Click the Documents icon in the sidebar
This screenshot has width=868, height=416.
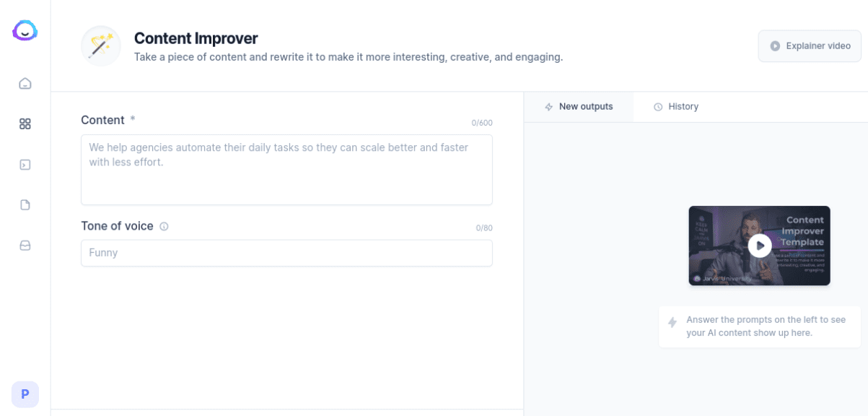click(25, 204)
